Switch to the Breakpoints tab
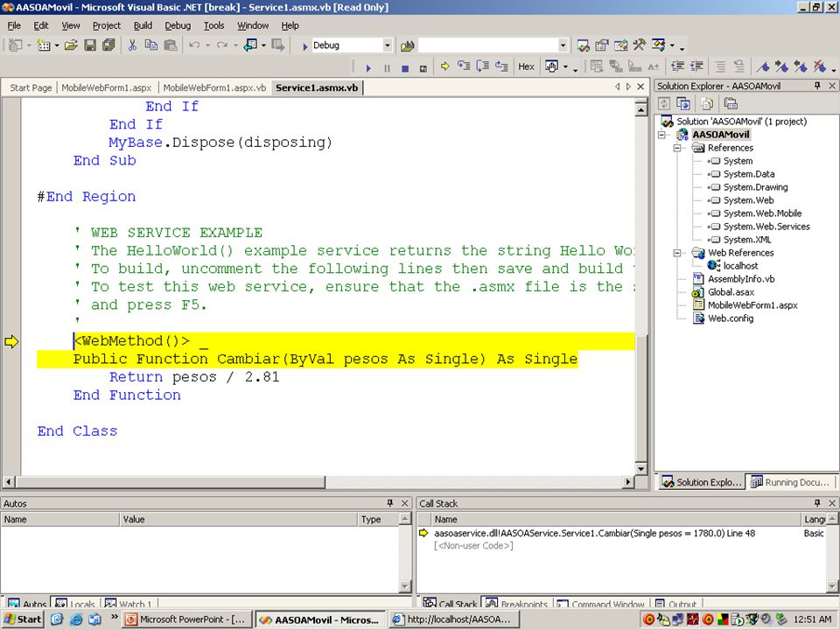The height and width of the screenshot is (630, 840). tap(517, 603)
